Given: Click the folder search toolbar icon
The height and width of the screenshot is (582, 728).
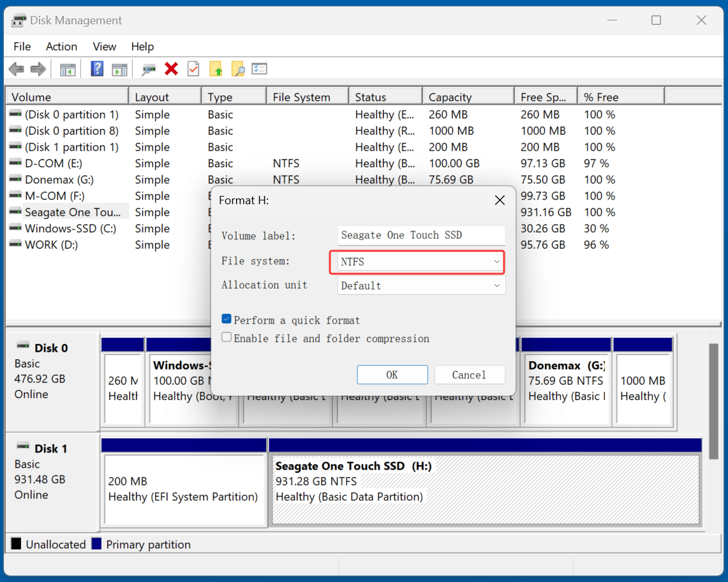Looking at the screenshot, I should click(238, 69).
